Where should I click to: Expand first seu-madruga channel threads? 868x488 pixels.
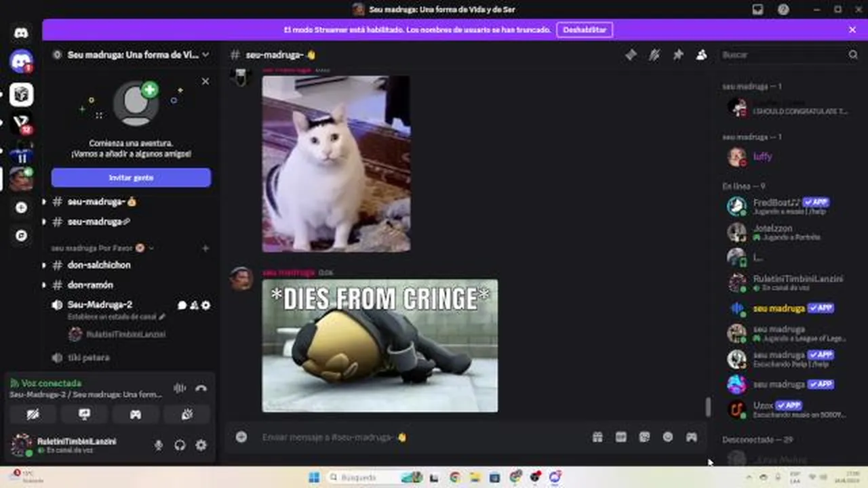[x=44, y=201]
